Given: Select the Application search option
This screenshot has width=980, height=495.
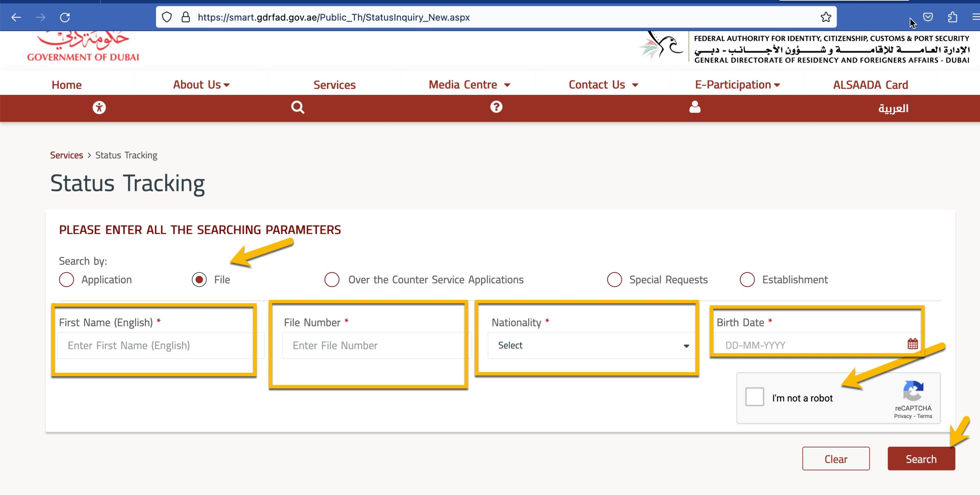Looking at the screenshot, I should tap(66, 280).
